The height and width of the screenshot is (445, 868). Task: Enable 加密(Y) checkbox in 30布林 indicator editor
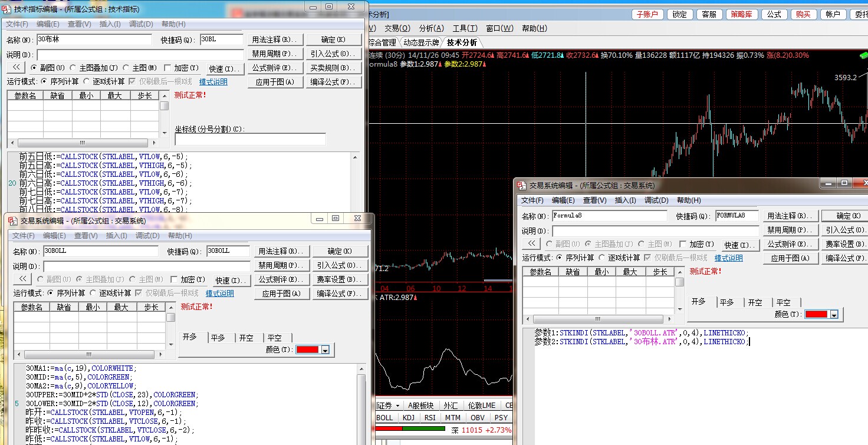pos(168,68)
